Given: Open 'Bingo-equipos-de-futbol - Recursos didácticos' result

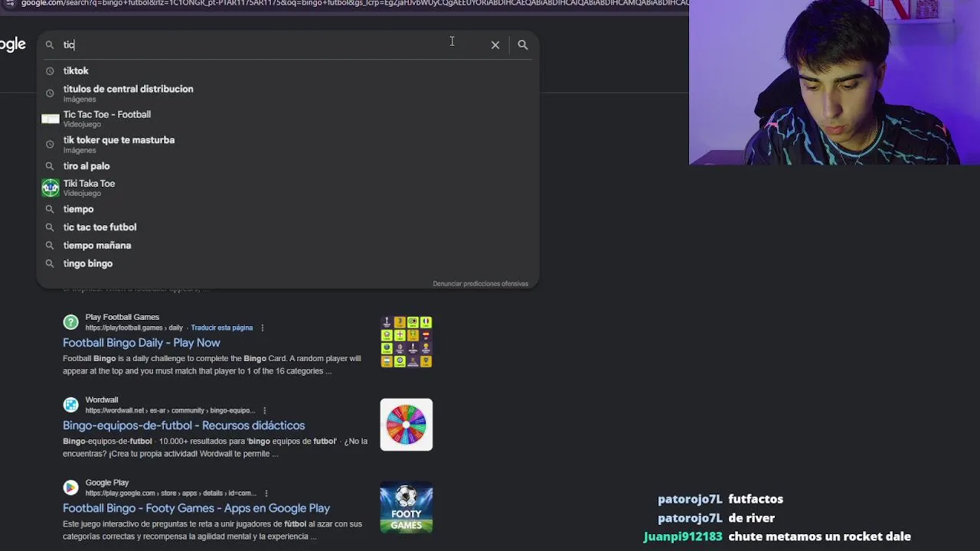Looking at the screenshot, I should [184, 425].
